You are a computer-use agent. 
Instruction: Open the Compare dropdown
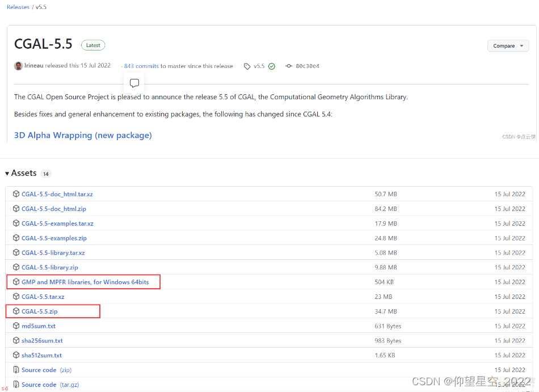[x=508, y=46]
